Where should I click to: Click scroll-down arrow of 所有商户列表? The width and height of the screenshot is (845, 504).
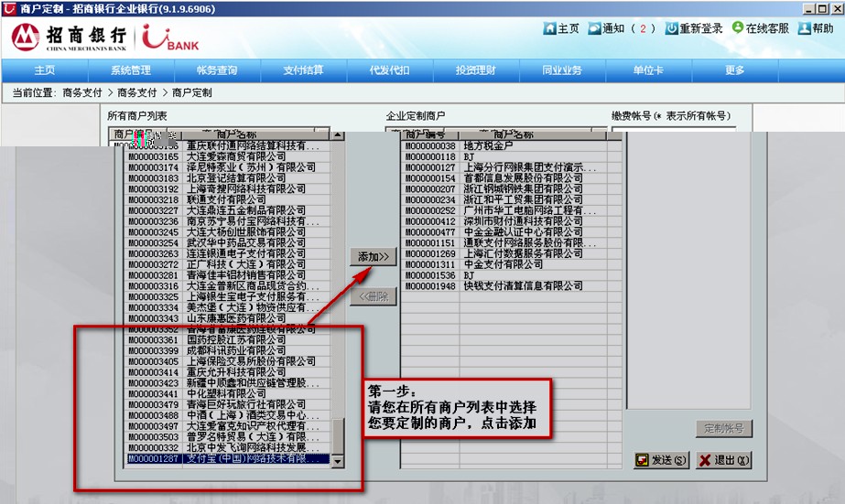coord(338,463)
